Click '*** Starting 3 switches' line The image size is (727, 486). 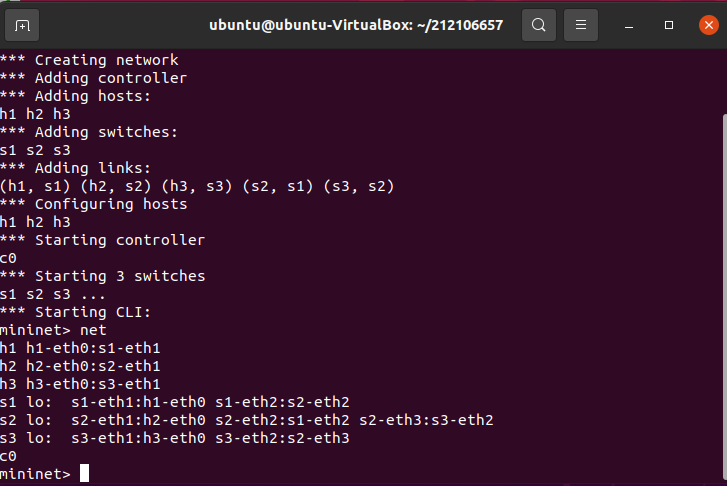tap(102, 275)
